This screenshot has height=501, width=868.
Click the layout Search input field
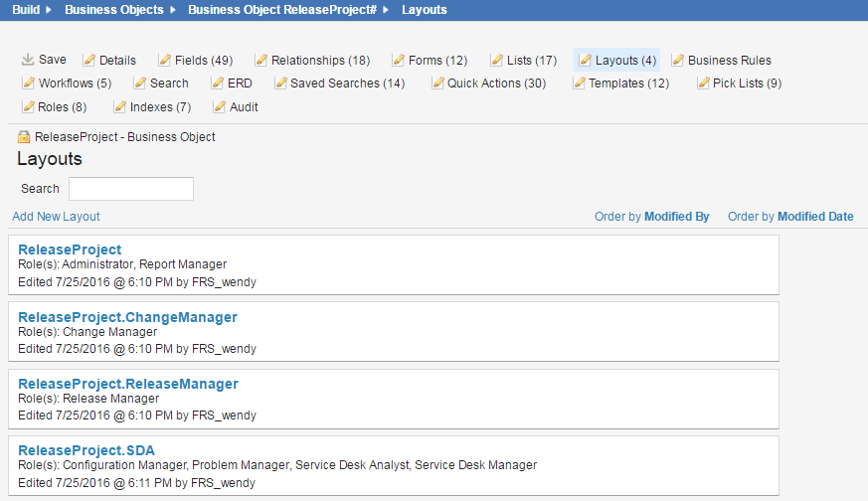(130, 189)
